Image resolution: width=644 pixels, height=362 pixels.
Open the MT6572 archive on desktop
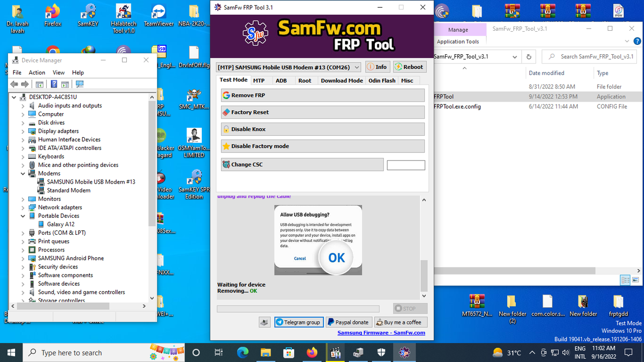tap(476, 305)
